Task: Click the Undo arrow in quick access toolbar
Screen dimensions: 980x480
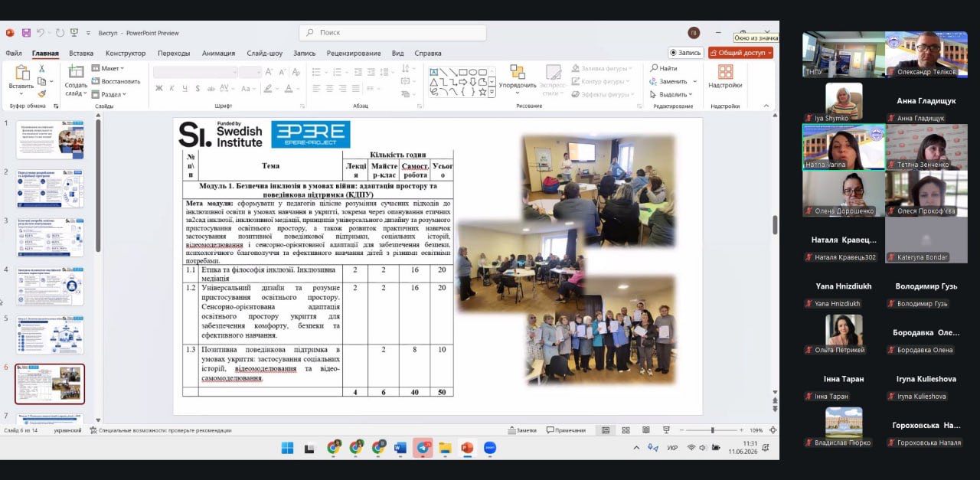Action: tap(40, 33)
